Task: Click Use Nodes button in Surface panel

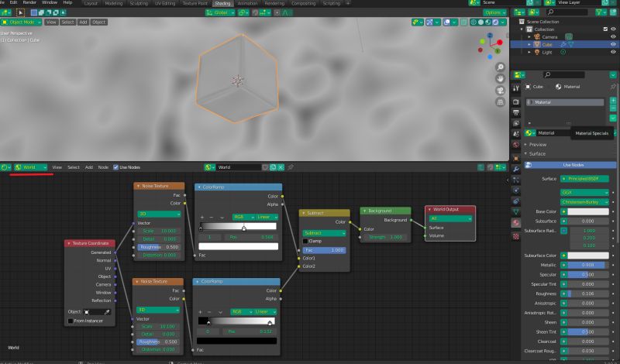Action: coord(570,165)
